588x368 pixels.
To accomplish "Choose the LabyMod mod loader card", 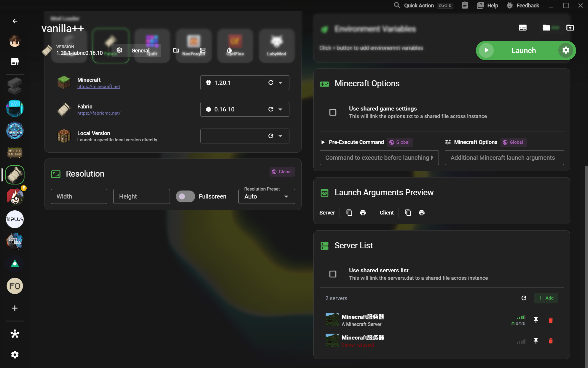I will [276, 46].
